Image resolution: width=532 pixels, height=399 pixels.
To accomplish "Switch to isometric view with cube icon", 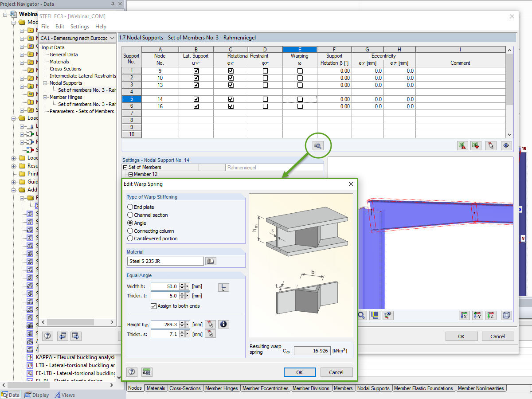I will pyautogui.click(x=506, y=315).
